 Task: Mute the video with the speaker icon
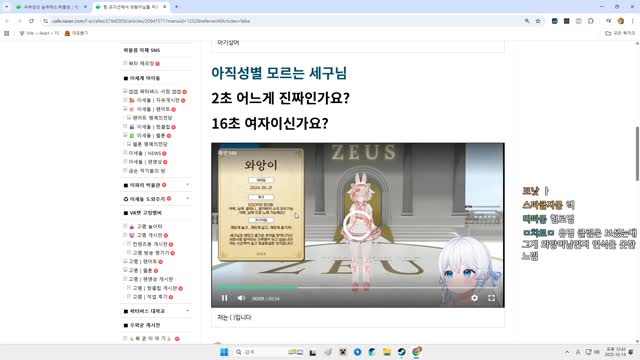tap(241, 298)
